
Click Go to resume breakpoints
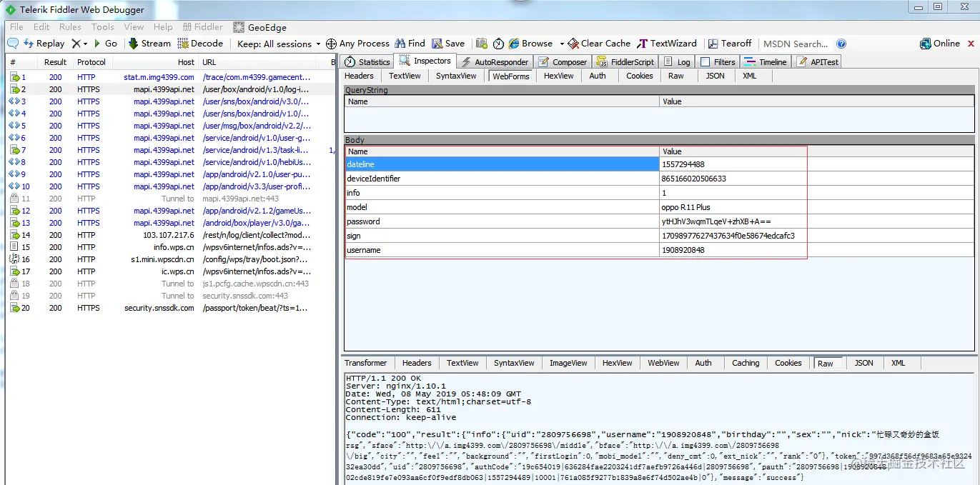pos(105,44)
